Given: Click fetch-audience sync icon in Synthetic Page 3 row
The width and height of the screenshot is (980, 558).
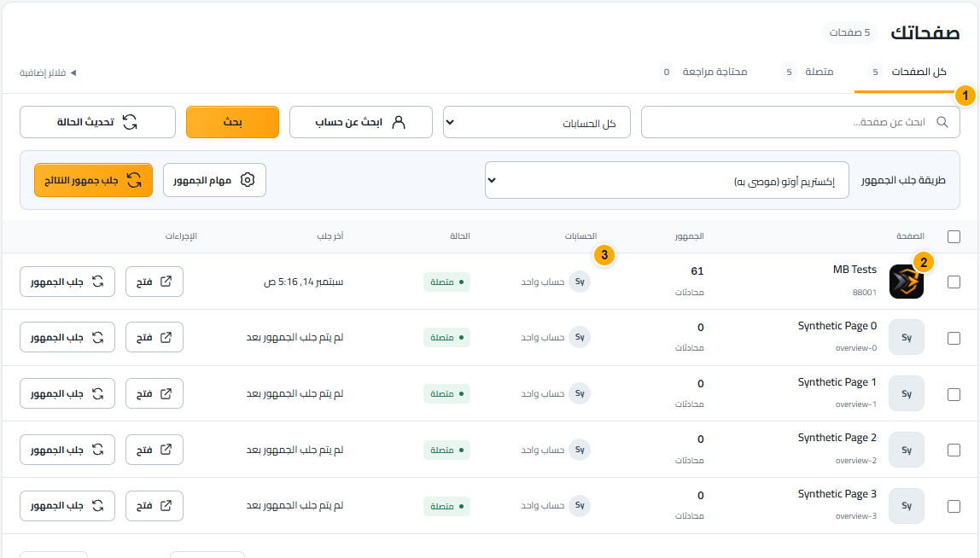Looking at the screenshot, I should click(98, 505).
